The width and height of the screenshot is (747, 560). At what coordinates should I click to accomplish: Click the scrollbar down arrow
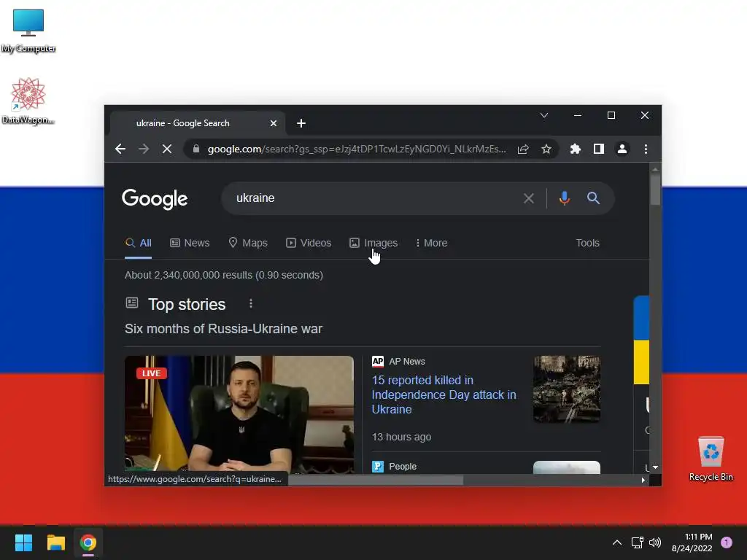[656, 467]
